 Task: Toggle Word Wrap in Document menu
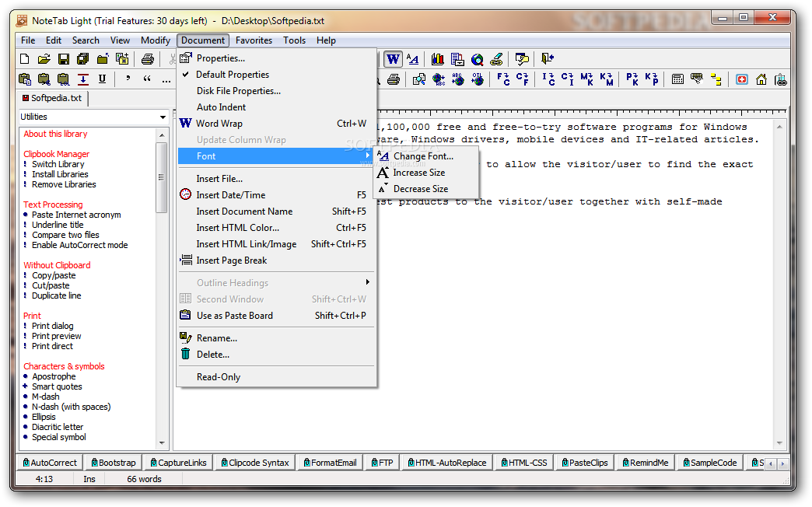277,124
